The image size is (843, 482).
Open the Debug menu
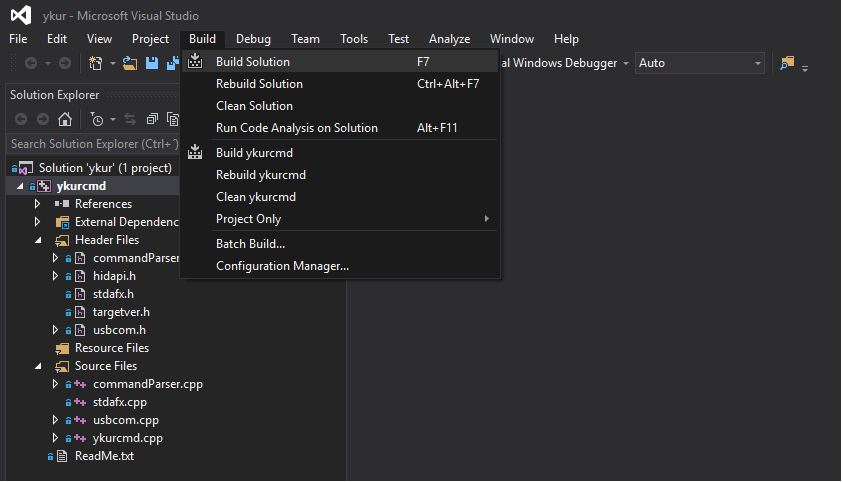pos(253,39)
